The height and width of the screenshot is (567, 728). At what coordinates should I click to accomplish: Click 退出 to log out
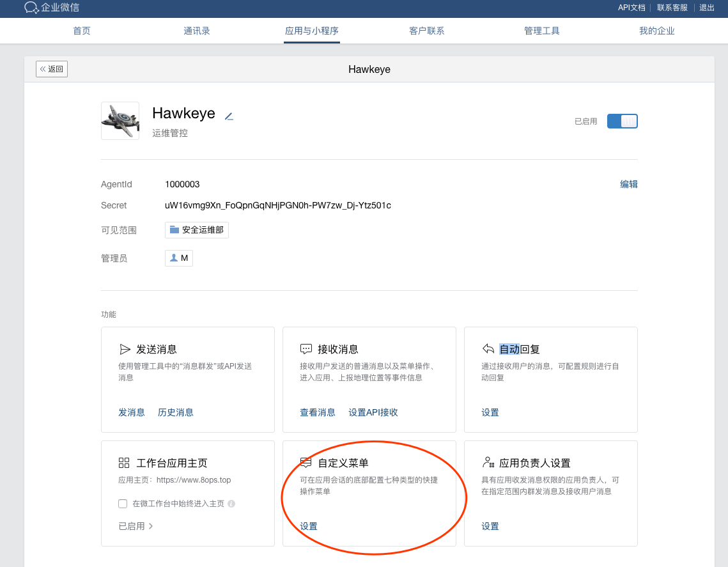(x=707, y=8)
